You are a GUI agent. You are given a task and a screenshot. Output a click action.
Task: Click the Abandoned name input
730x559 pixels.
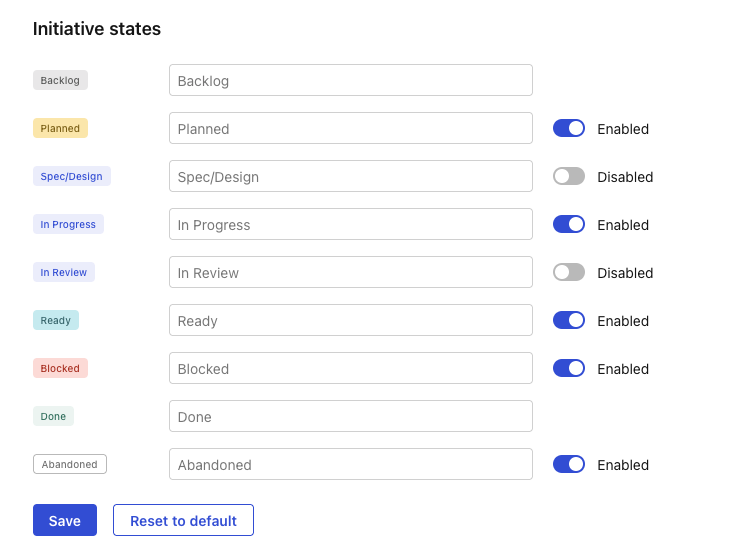(x=350, y=464)
